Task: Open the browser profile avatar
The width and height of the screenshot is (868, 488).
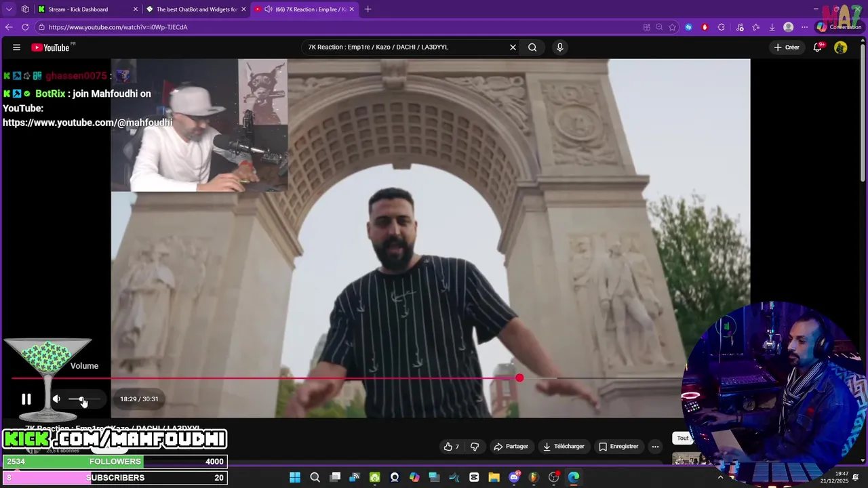Action: [x=789, y=27]
